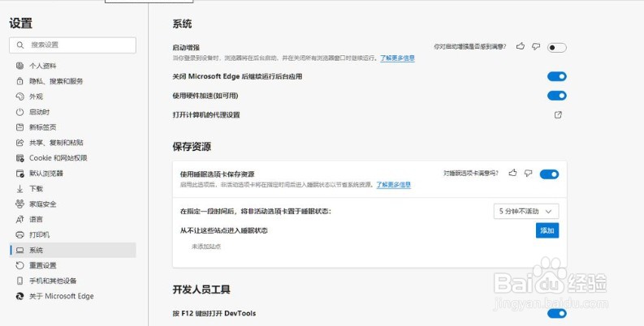The image size is (644, 326).
Task: Open 启动时 settings section
Action: pyautogui.click(x=73, y=112)
